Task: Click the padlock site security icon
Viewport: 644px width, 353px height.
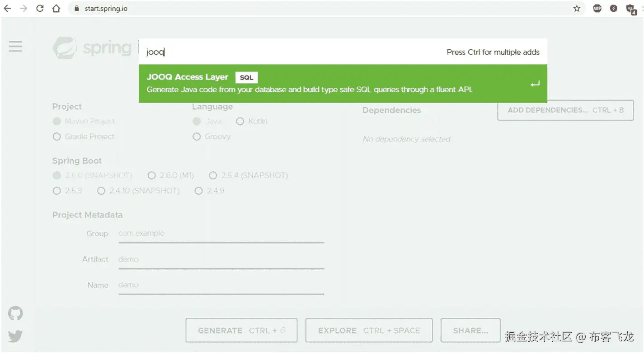Action: (76, 8)
